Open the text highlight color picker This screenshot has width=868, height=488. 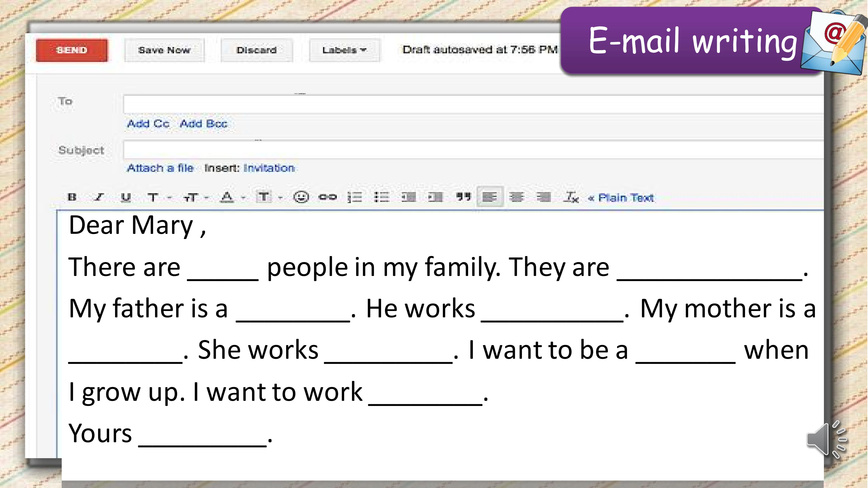tap(269, 197)
